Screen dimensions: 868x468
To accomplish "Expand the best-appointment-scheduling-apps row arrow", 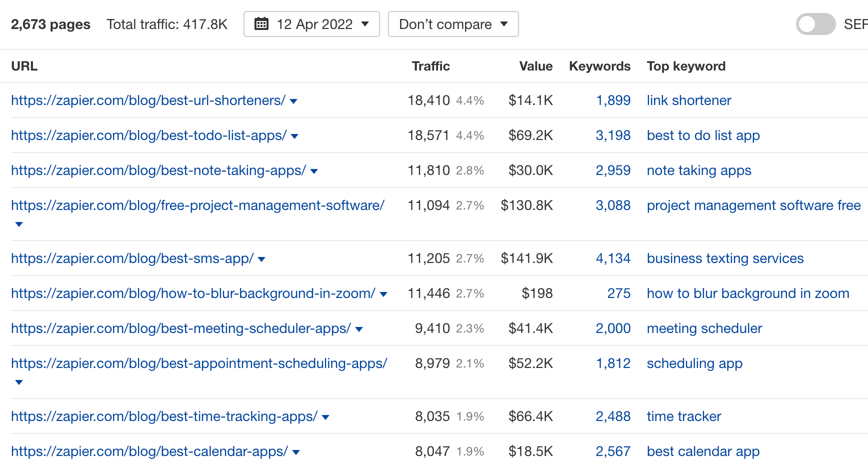I will pos(18,382).
